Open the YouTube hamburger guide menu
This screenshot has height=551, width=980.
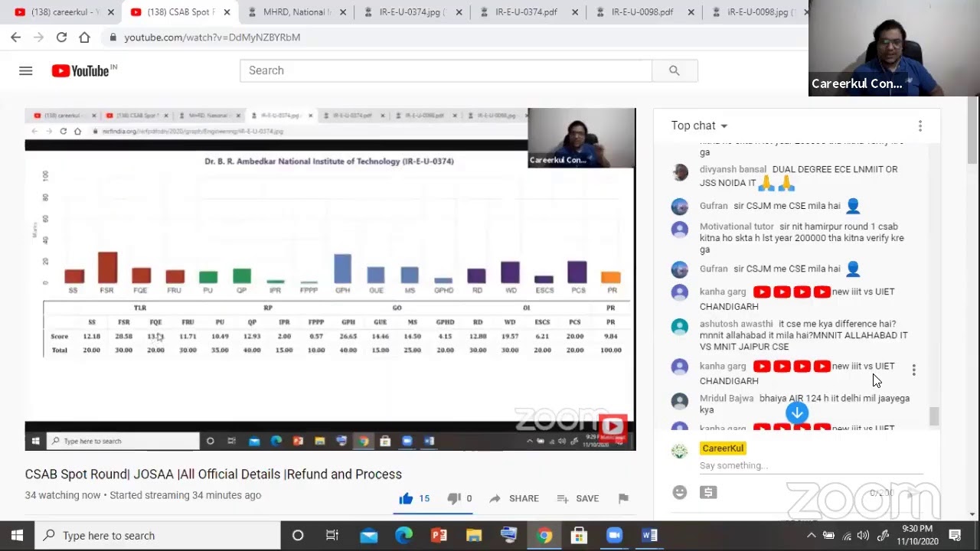(26, 70)
